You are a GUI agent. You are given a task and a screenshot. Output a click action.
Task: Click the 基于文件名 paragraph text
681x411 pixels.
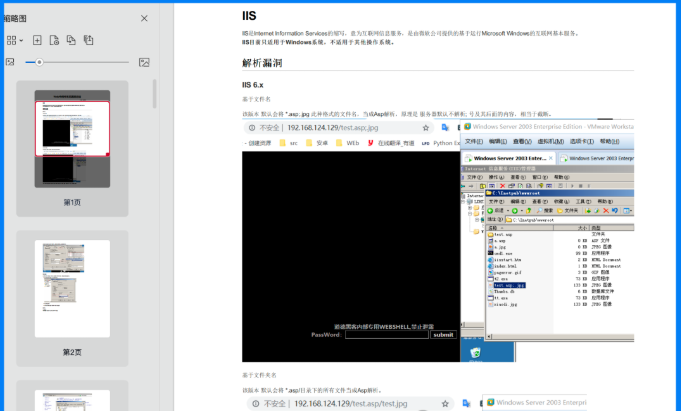pos(256,99)
